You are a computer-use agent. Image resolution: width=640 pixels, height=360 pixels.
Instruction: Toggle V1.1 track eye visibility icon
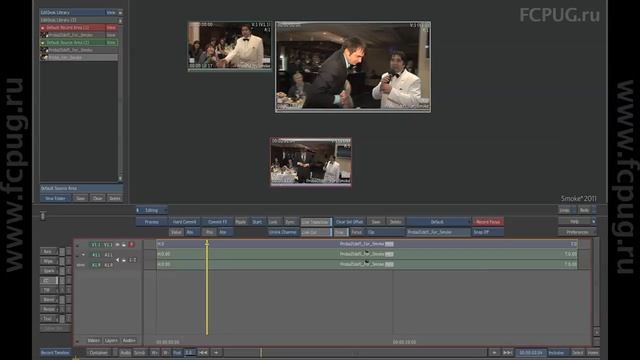tap(118, 244)
